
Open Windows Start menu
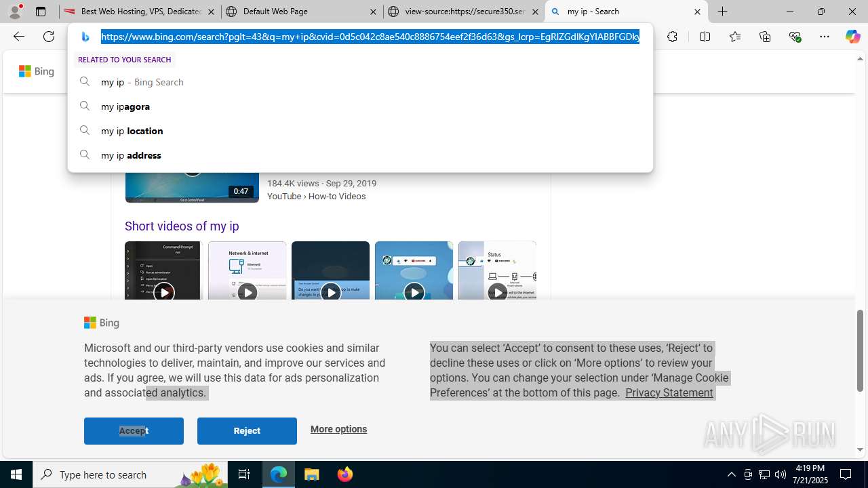16,474
